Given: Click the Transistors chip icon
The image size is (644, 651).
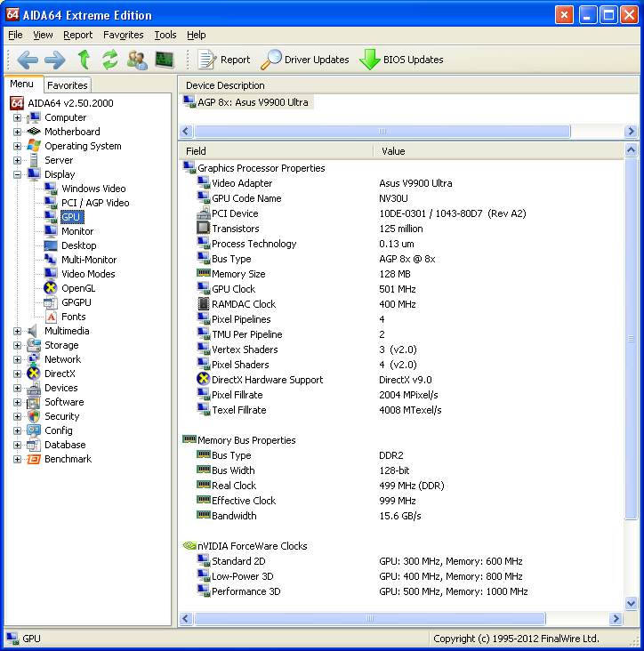Looking at the screenshot, I should (x=203, y=228).
